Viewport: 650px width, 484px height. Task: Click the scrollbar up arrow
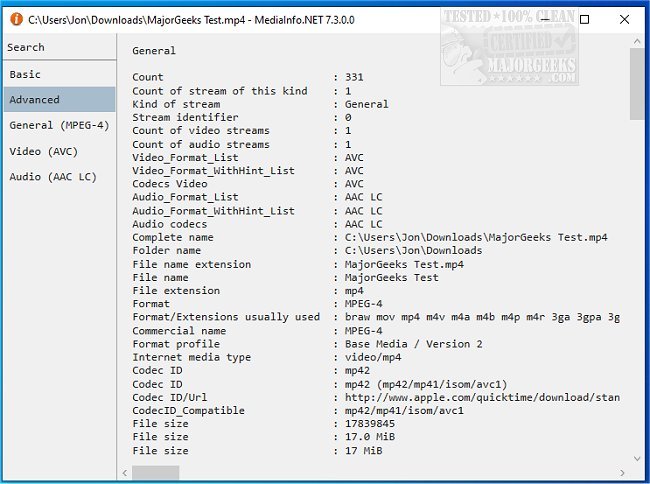click(637, 43)
